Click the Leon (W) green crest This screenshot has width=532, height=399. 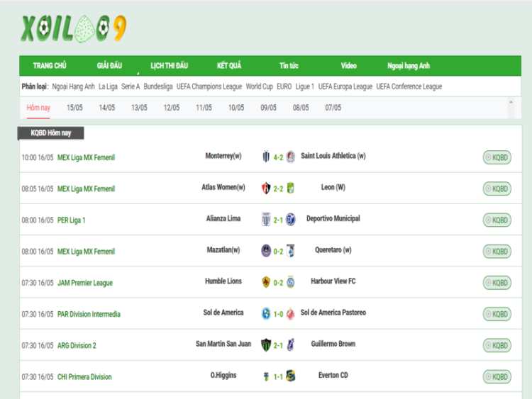pyautogui.click(x=290, y=188)
